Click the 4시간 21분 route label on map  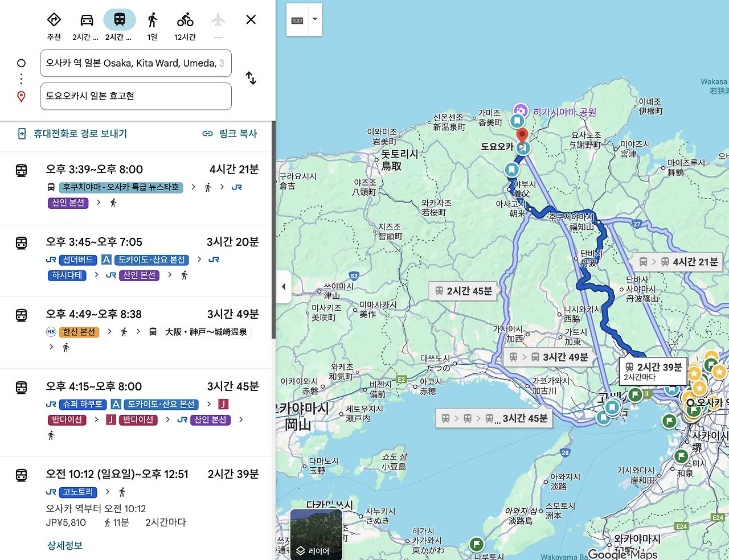tap(678, 262)
